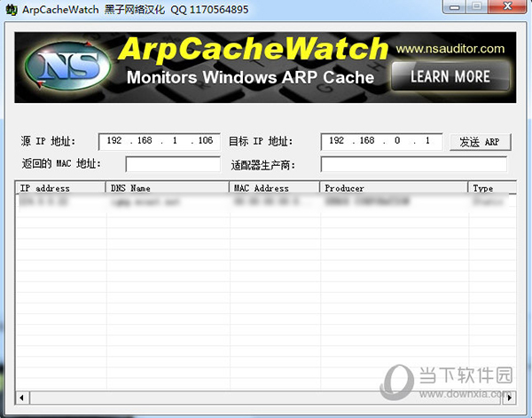Minimize the ArpCacheWatch window

(455, 6)
